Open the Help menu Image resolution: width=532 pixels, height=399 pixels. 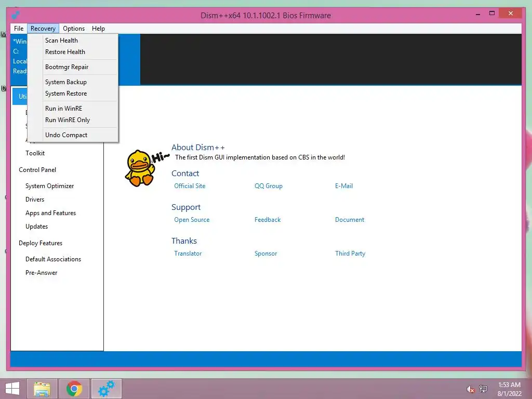point(98,29)
